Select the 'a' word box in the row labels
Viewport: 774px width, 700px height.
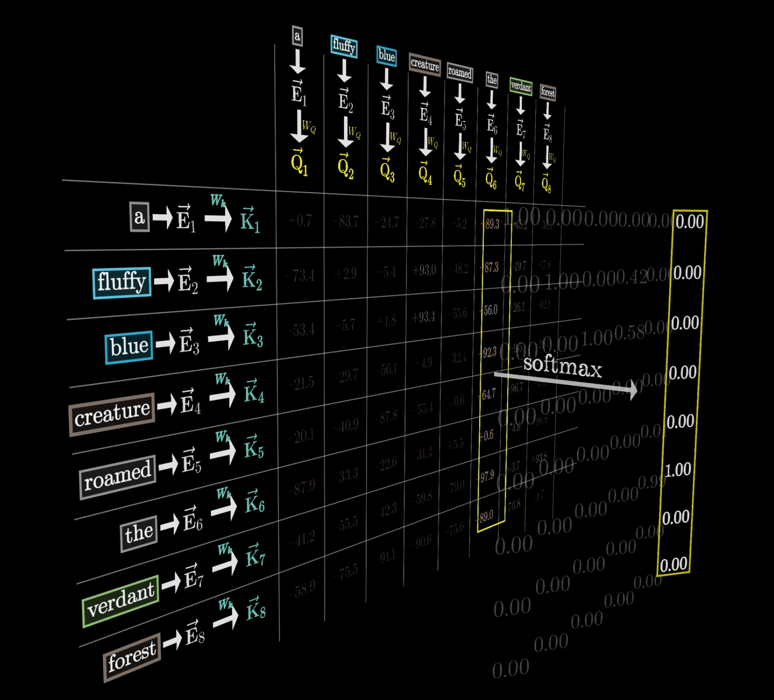coord(139,216)
